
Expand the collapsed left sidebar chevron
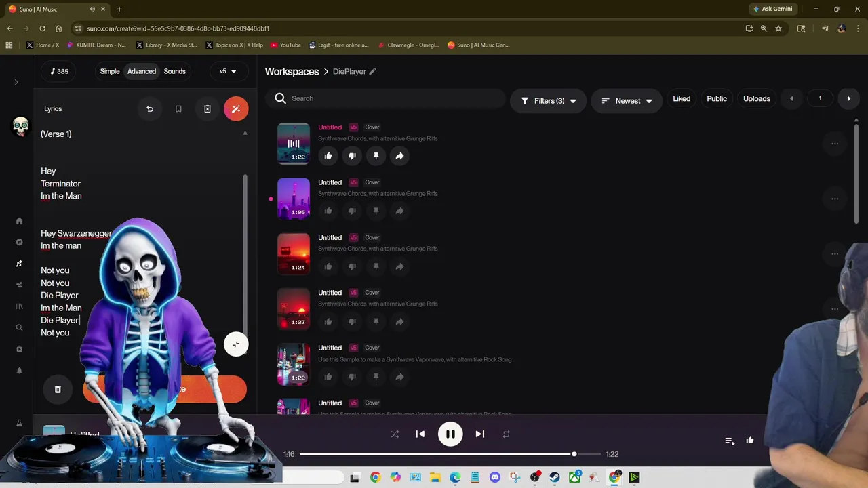tap(16, 82)
